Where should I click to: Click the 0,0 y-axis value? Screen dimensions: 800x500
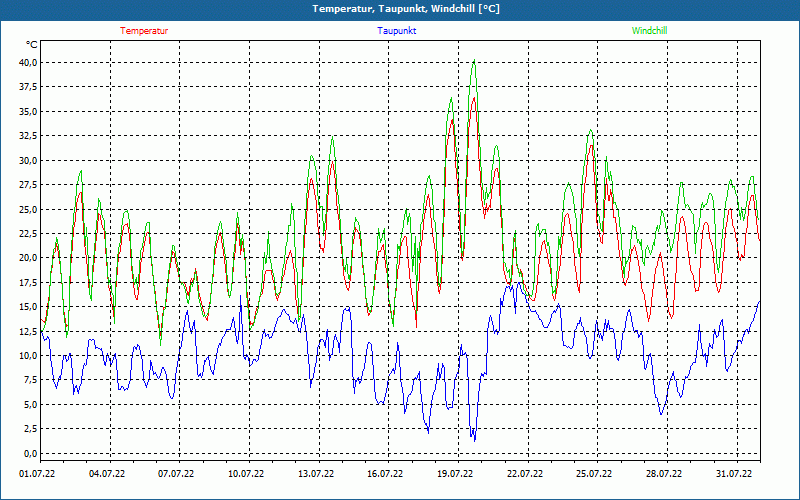[x=30, y=453]
